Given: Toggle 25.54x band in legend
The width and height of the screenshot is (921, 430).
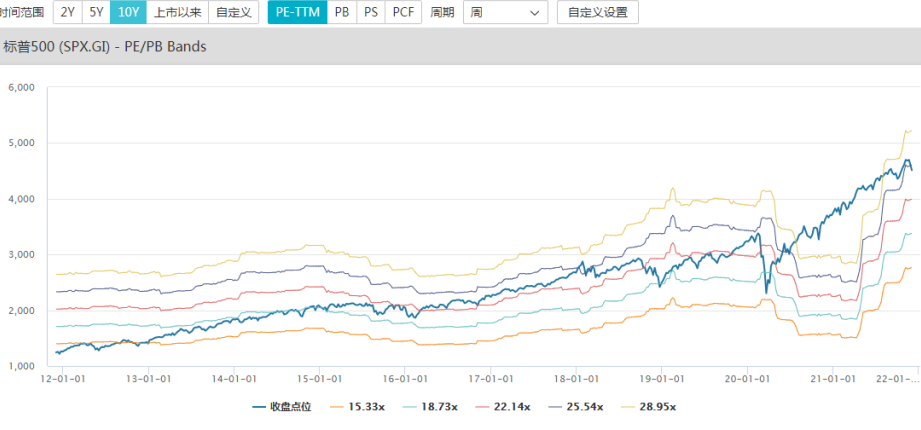Looking at the screenshot, I should pyautogui.click(x=577, y=407).
